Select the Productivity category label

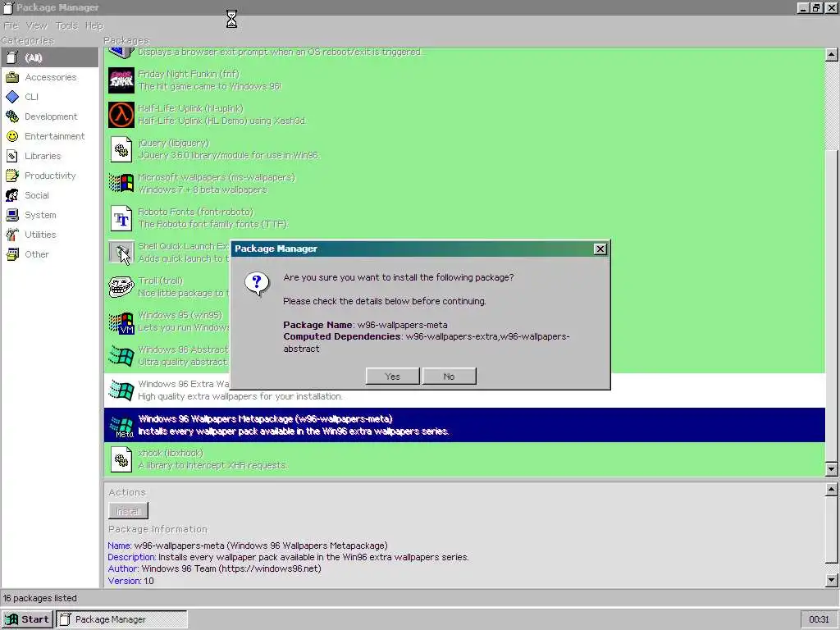[x=50, y=176]
